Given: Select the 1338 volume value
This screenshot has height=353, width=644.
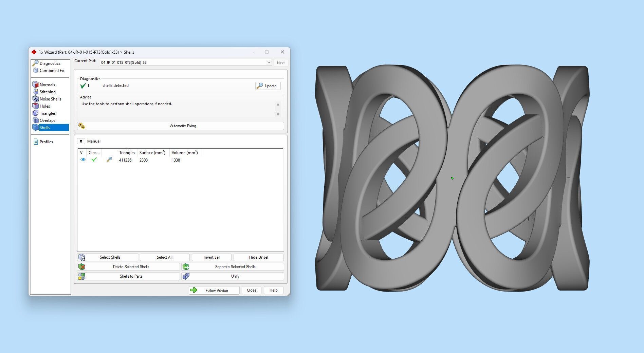Looking at the screenshot, I should point(176,160).
